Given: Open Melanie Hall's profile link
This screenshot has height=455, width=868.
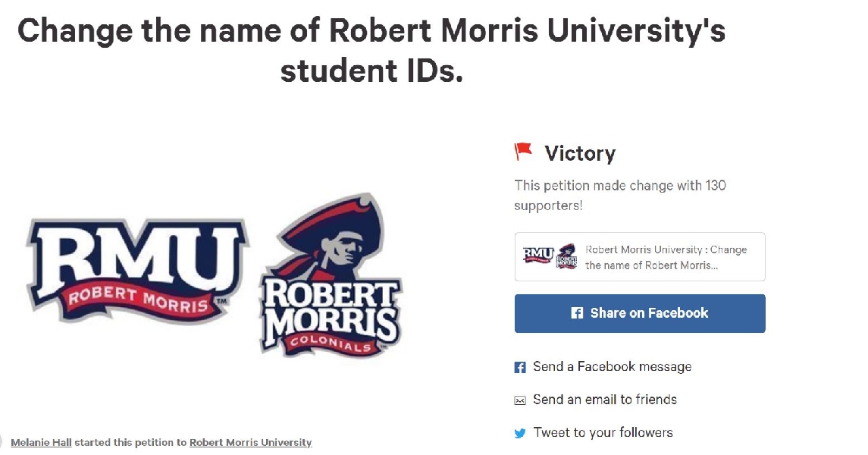Looking at the screenshot, I should pyautogui.click(x=41, y=443).
